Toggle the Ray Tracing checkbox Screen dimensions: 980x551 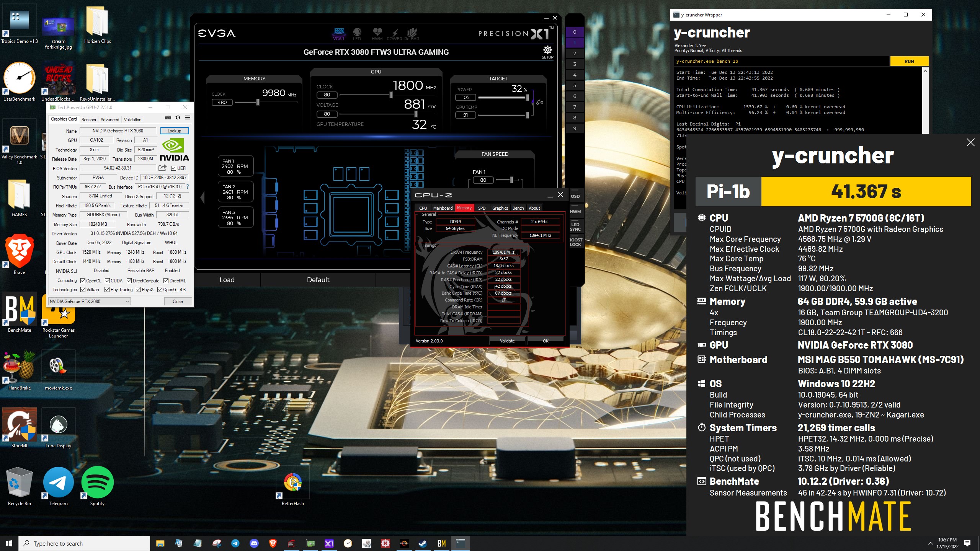pyautogui.click(x=107, y=290)
